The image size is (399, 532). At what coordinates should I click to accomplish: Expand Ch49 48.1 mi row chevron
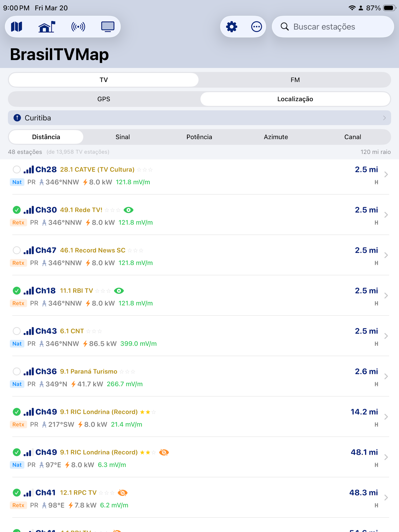click(386, 457)
